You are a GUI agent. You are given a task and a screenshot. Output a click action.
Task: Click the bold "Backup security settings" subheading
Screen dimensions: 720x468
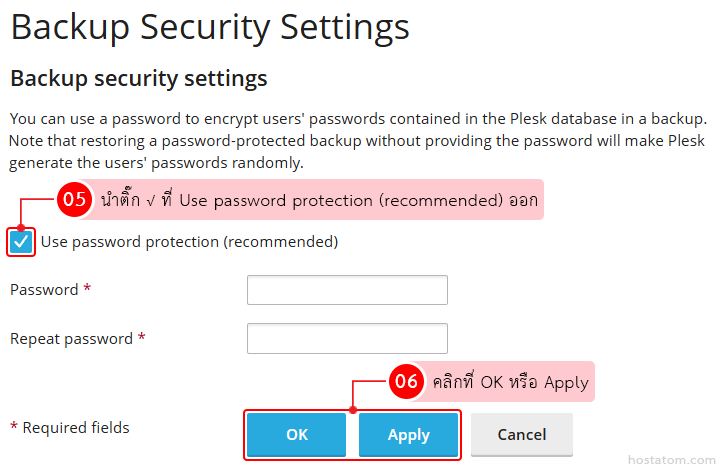click(138, 77)
